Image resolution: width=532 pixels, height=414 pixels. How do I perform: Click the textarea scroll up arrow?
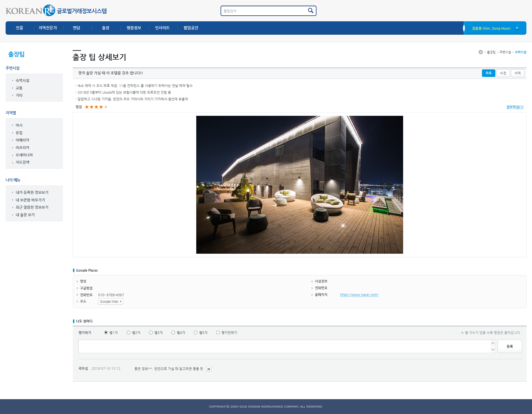point(493,343)
